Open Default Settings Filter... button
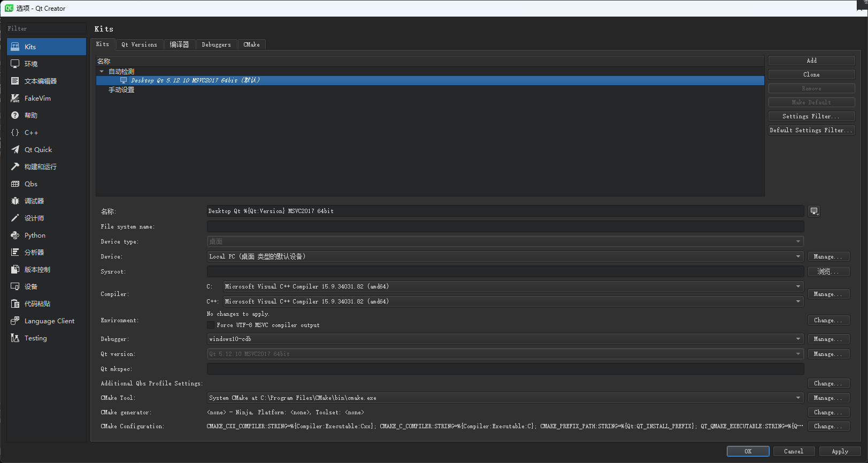The height and width of the screenshot is (463, 868). tap(812, 130)
